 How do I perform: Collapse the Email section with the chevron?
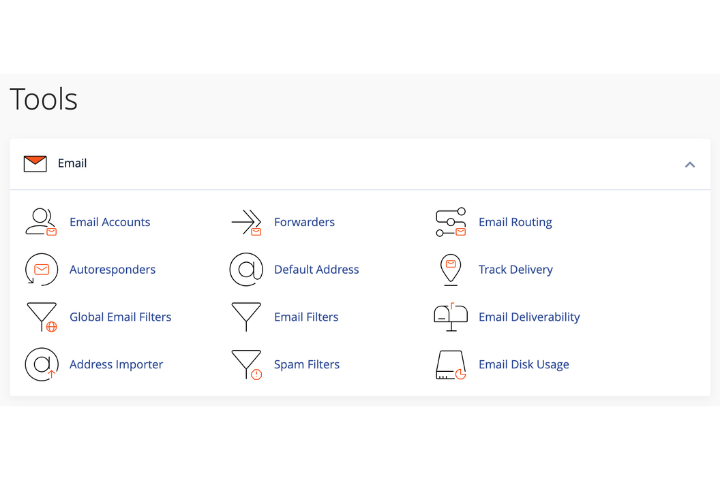pos(690,164)
